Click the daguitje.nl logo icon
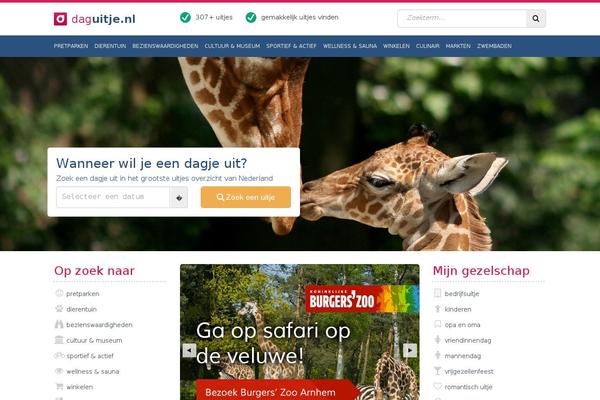The width and height of the screenshot is (600, 400). (60, 19)
